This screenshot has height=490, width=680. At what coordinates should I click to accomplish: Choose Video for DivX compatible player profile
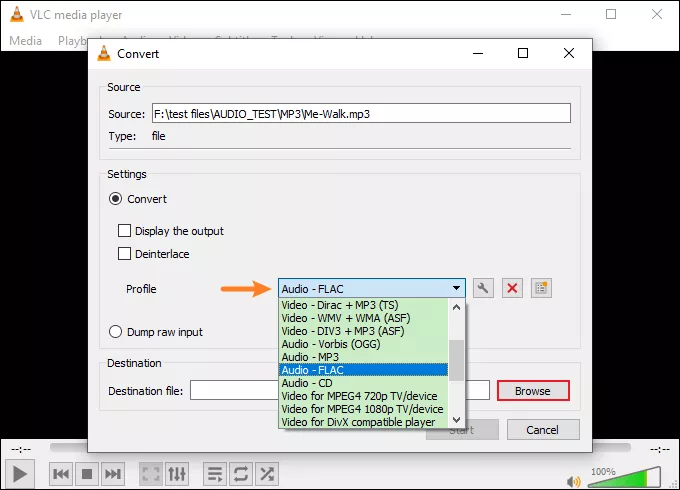(363, 422)
